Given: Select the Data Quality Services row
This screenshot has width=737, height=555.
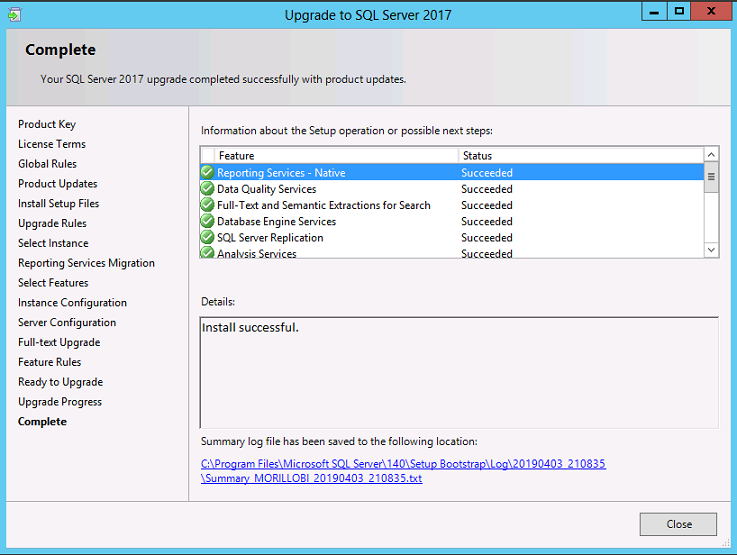Looking at the screenshot, I should pos(452,189).
